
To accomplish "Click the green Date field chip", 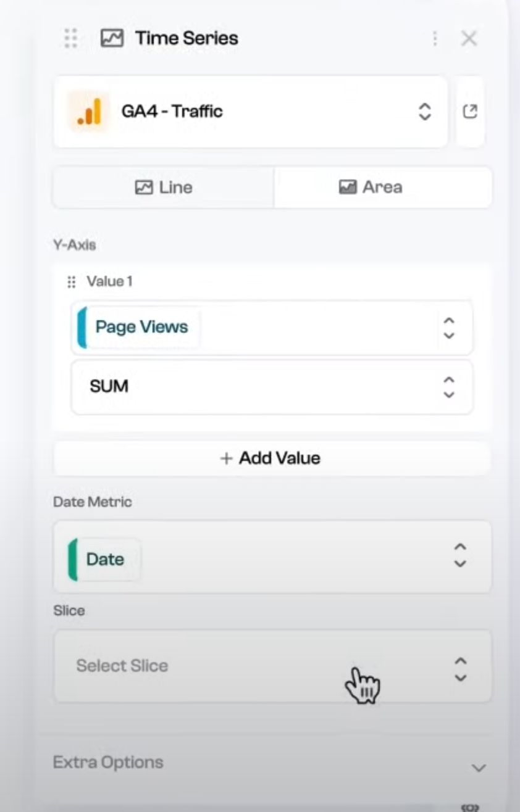I will click(x=104, y=559).
